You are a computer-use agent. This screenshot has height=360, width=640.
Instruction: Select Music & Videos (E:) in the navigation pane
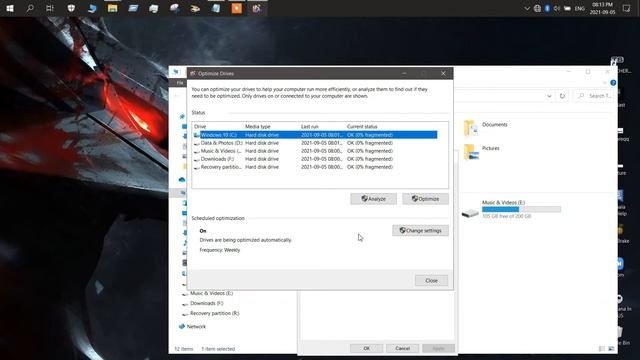211,293
